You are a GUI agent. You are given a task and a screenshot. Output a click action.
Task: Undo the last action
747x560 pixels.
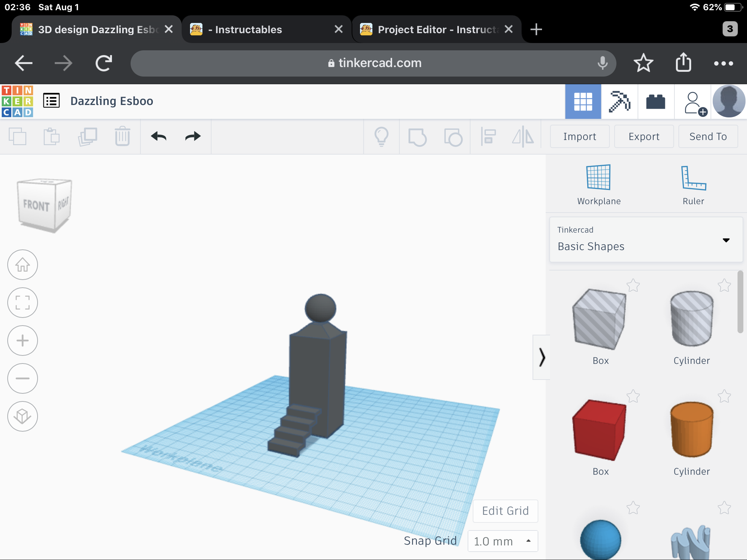159,136
